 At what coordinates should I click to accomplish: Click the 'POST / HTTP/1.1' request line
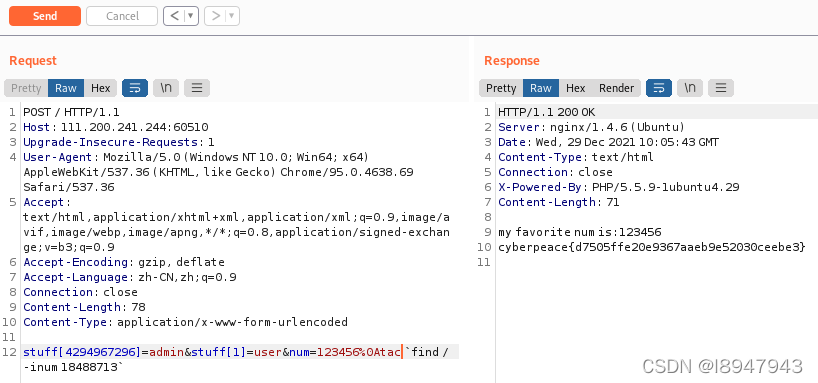(71, 112)
